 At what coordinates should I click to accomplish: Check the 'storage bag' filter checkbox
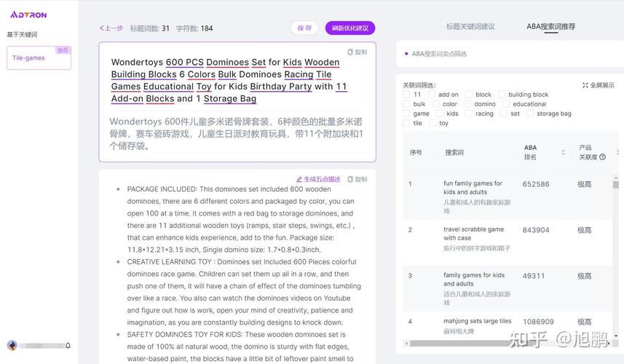[x=529, y=114]
